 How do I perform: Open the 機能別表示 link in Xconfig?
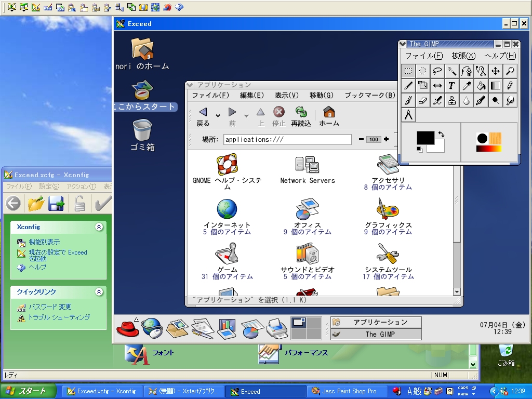45,242
